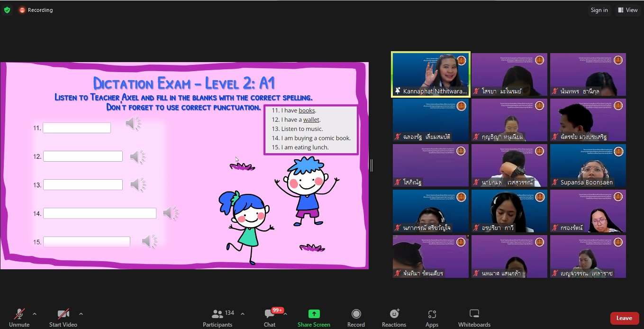
Task: Click the answer blank for number 11
Action: (x=77, y=128)
